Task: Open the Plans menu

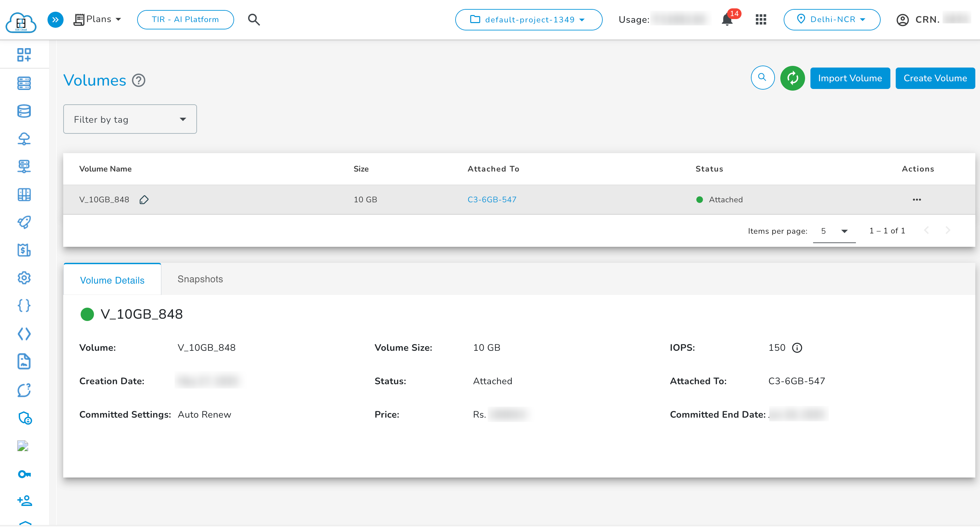Action: (x=97, y=19)
